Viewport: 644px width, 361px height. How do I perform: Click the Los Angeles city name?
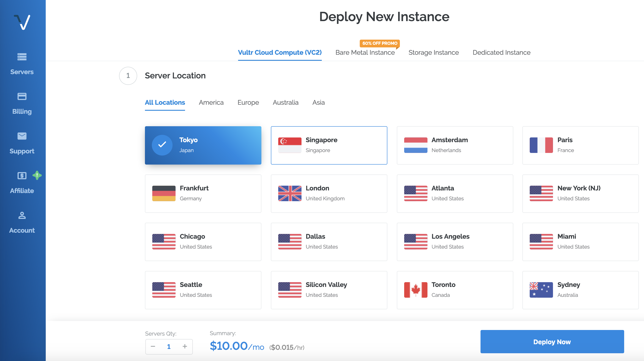coord(451,236)
